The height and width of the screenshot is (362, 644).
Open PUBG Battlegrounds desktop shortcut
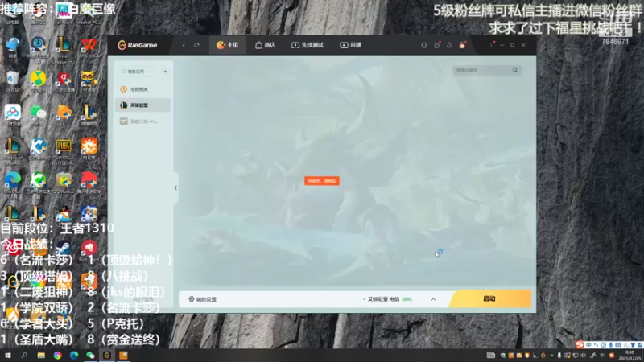click(x=64, y=151)
